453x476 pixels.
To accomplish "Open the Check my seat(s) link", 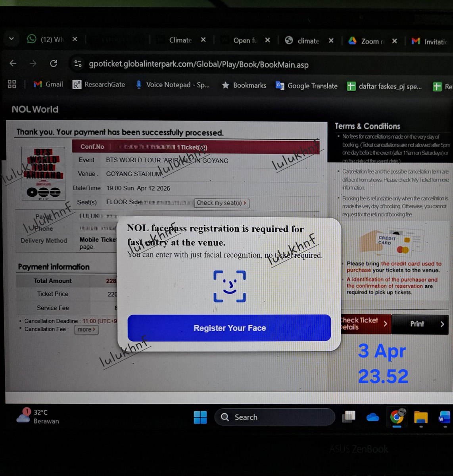I will (222, 203).
